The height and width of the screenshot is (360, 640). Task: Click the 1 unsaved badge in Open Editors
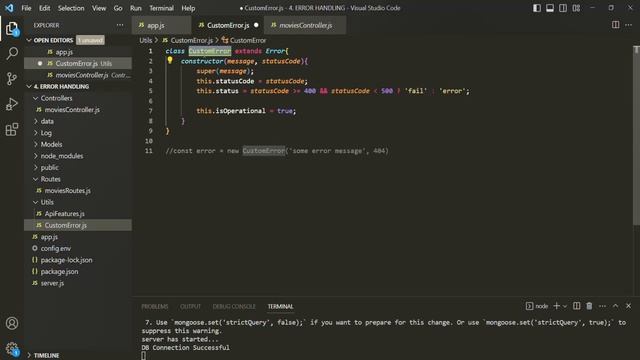90,40
